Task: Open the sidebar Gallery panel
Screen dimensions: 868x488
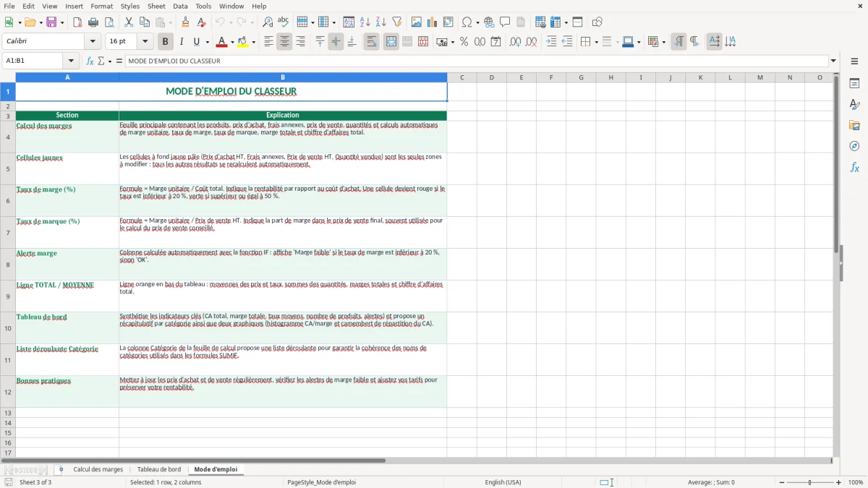Action: pyautogui.click(x=854, y=125)
